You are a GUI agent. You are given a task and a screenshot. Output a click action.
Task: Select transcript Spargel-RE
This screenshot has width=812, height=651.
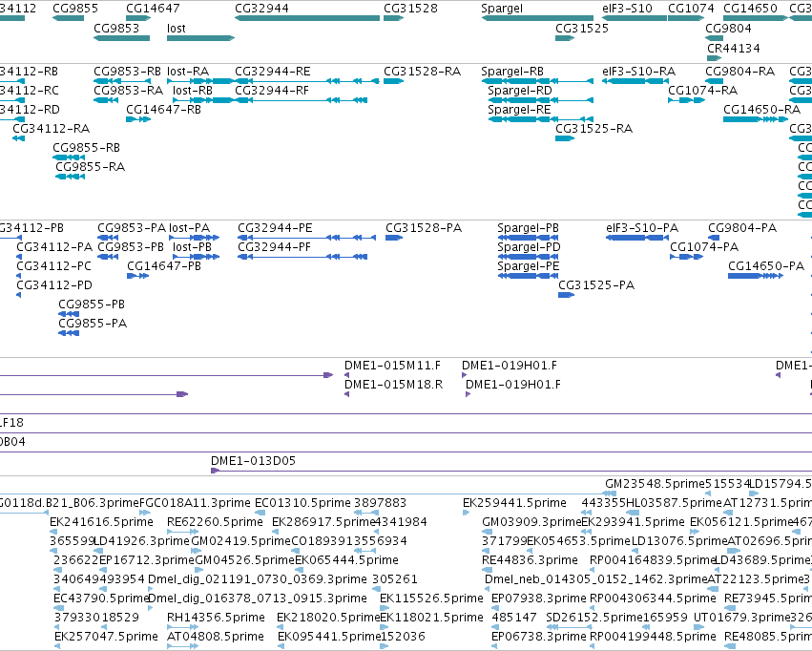(x=519, y=109)
